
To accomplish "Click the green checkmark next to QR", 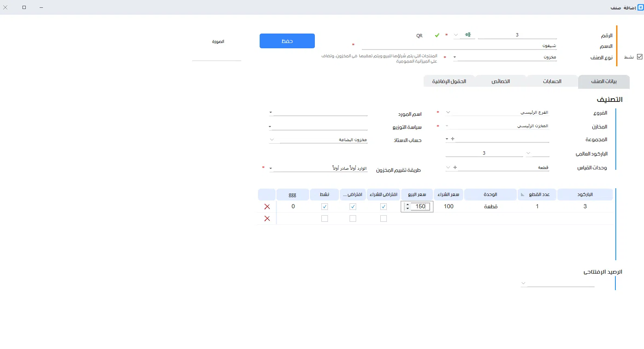I will point(437,35).
